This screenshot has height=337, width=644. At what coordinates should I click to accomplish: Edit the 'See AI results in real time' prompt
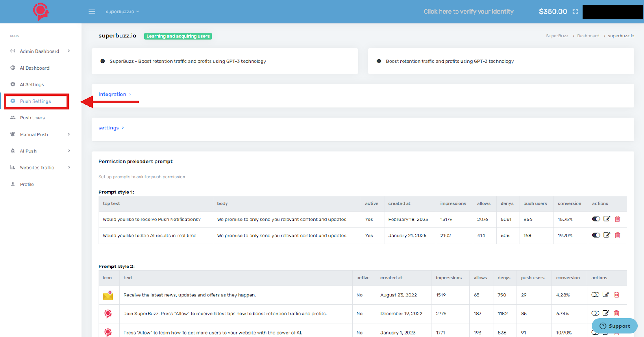pyautogui.click(x=607, y=235)
